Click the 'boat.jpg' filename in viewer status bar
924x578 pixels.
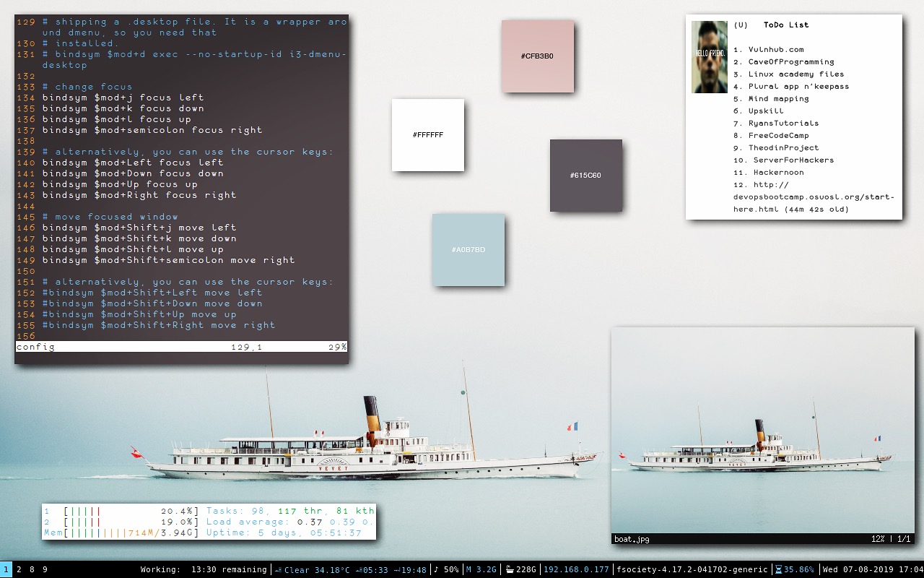tap(632, 539)
